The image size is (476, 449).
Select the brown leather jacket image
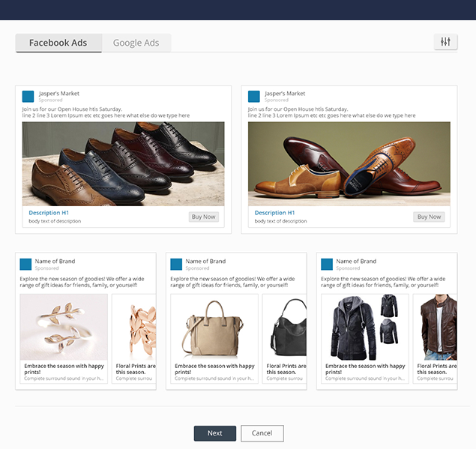tap(435, 327)
